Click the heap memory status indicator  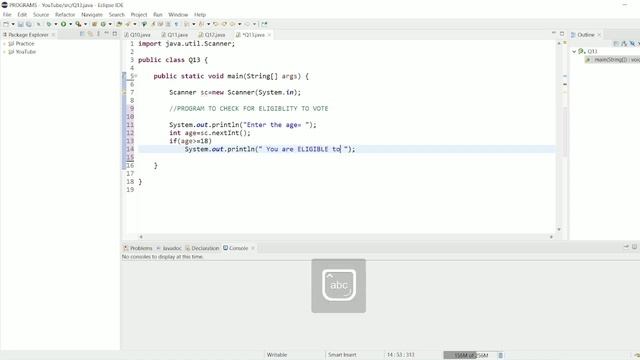(470, 355)
